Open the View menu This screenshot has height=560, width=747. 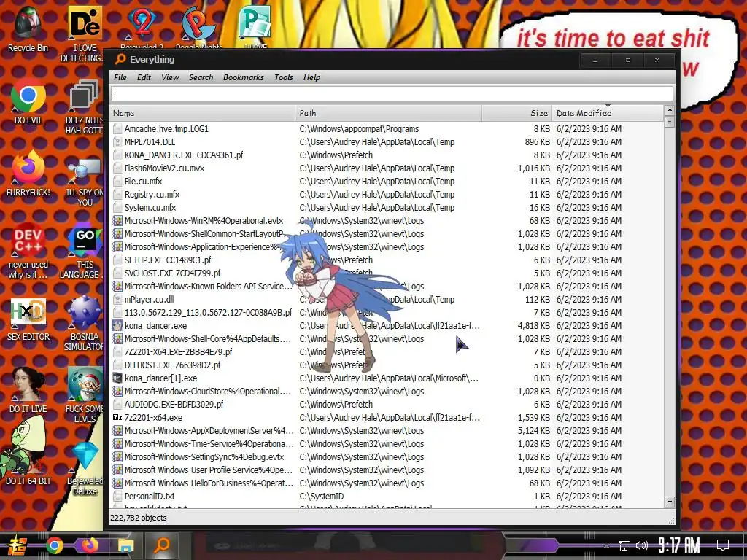pyautogui.click(x=169, y=77)
